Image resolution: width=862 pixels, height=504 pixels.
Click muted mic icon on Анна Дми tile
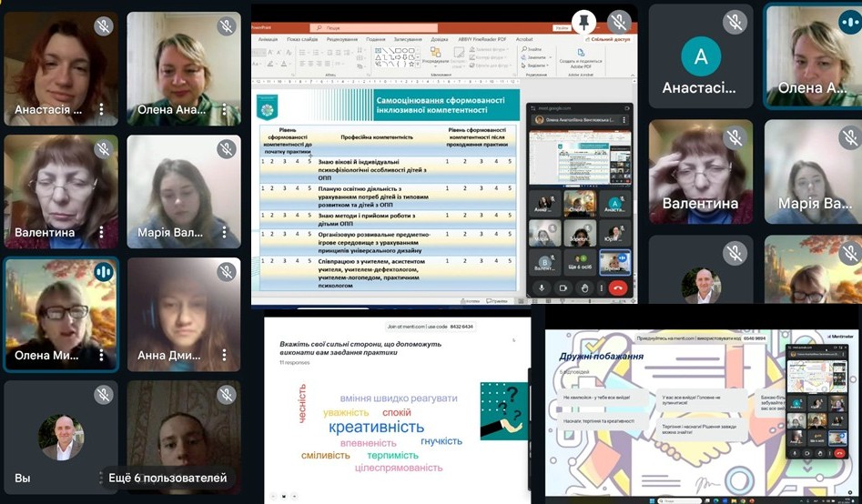[x=226, y=272]
